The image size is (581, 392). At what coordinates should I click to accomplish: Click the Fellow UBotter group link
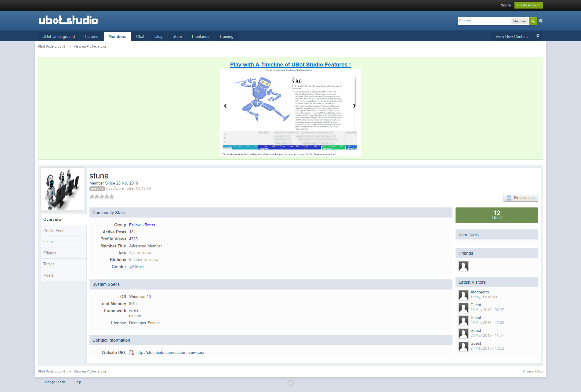(x=142, y=225)
